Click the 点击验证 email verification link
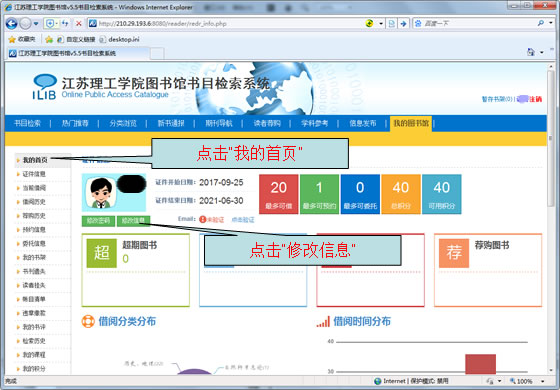Viewport: 560px width, 390px height. click(243, 220)
